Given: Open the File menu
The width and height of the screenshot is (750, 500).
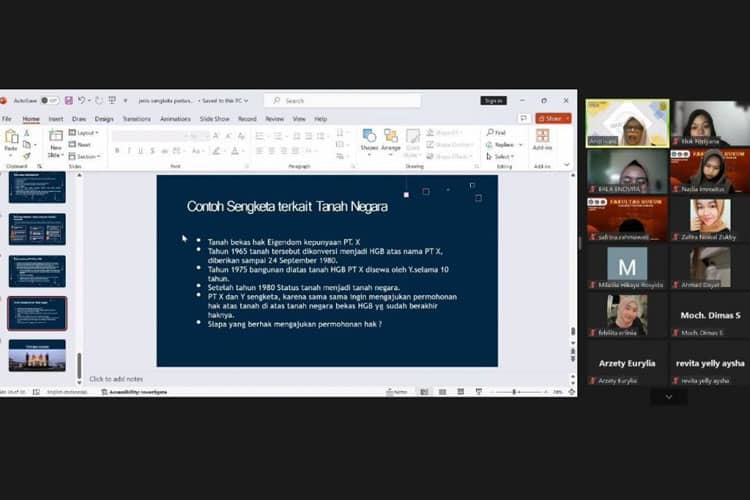Looking at the screenshot, I should (7, 119).
